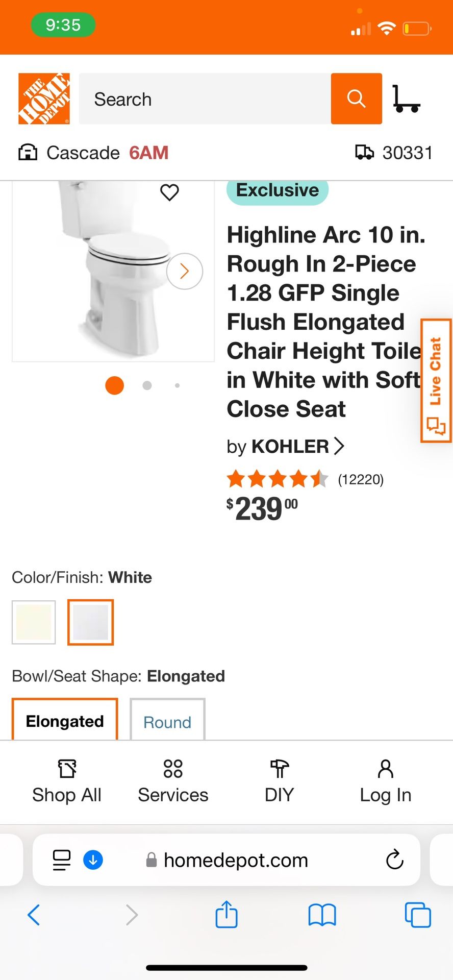The width and height of the screenshot is (453, 980).
Task: Jump to second product image dot
Action: pyautogui.click(x=147, y=385)
